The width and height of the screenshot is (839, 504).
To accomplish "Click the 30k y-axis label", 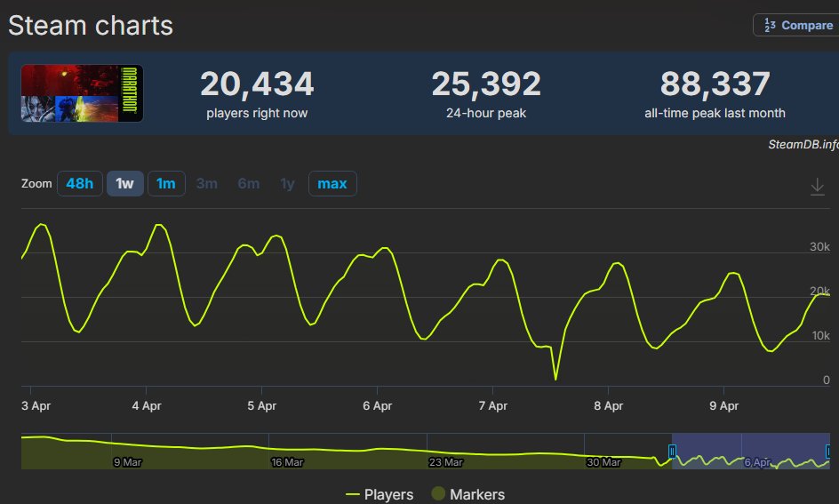I will pyautogui.click(x=819, y=246).
